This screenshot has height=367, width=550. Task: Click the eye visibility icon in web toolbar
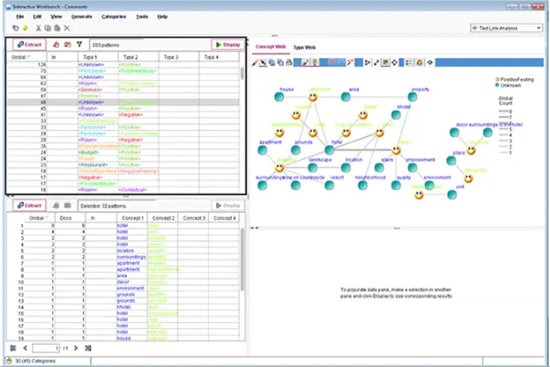click(430, 62)
